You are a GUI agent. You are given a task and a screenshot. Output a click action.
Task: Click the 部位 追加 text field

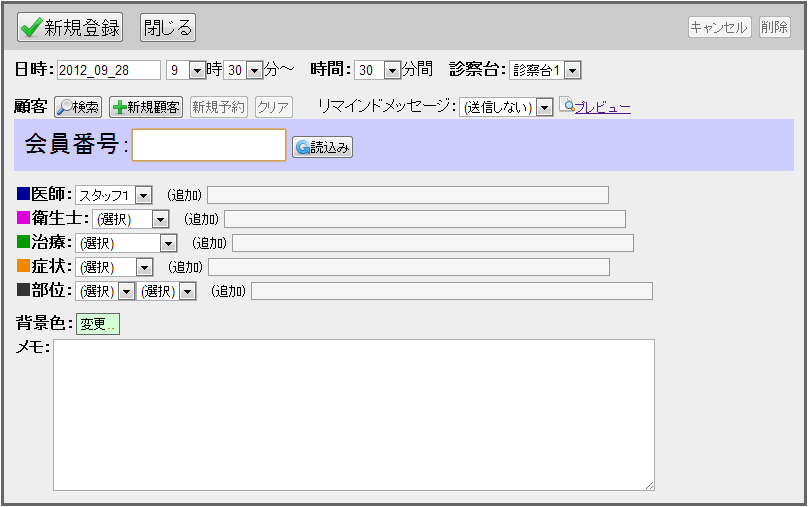[x=452, y=291]
